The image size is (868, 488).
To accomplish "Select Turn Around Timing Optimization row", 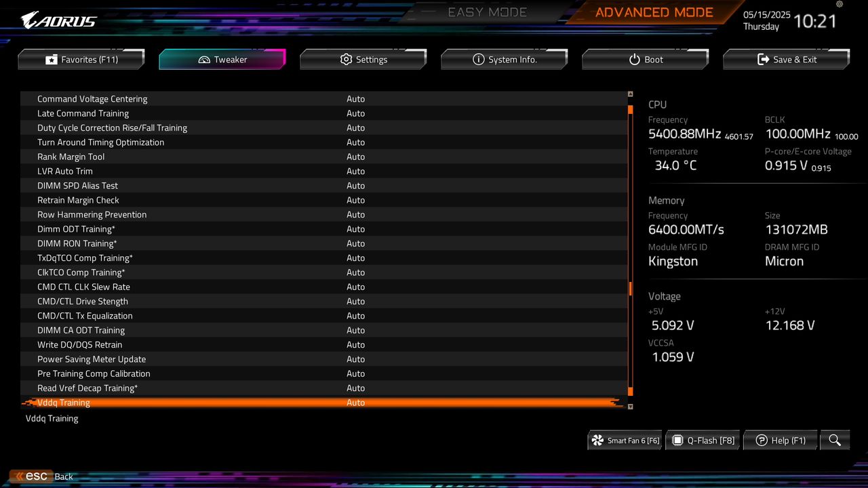I will click(323, 142).
